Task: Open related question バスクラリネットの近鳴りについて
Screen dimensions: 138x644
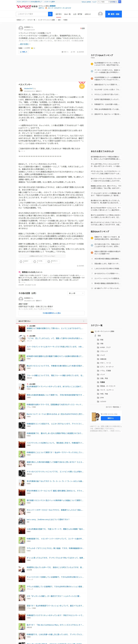Action: coord(55,443)
